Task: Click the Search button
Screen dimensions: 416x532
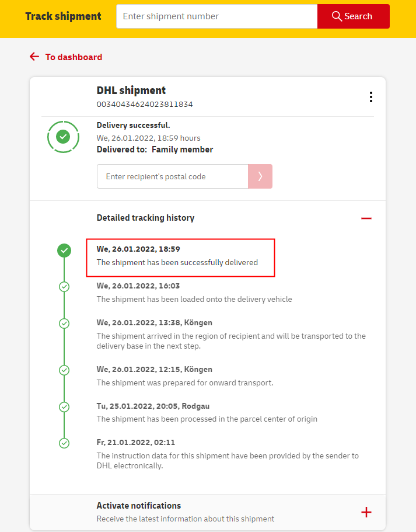Action: click(353, 16)
